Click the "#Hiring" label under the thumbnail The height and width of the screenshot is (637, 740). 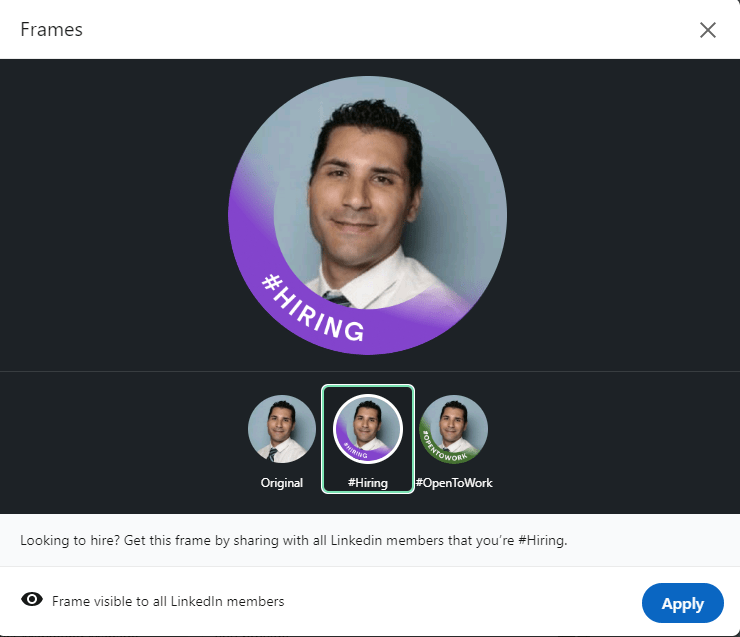[x=367, y=483]
